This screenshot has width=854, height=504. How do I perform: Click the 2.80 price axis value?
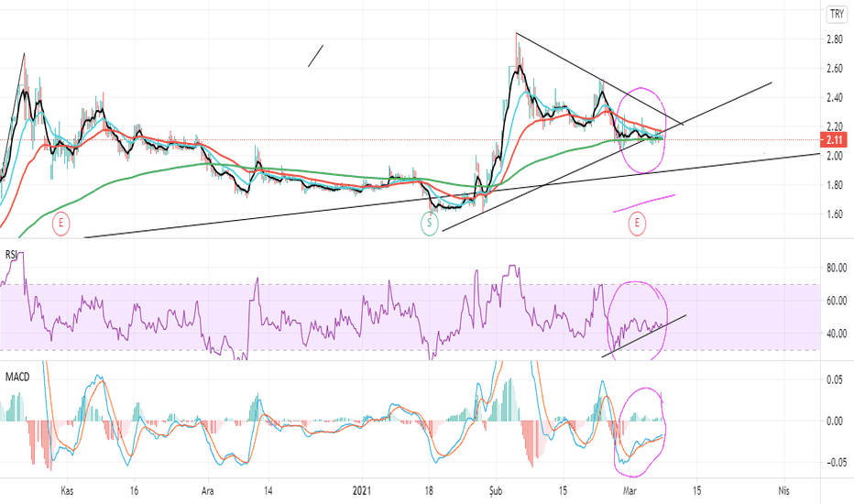click(x=835, y=39)
